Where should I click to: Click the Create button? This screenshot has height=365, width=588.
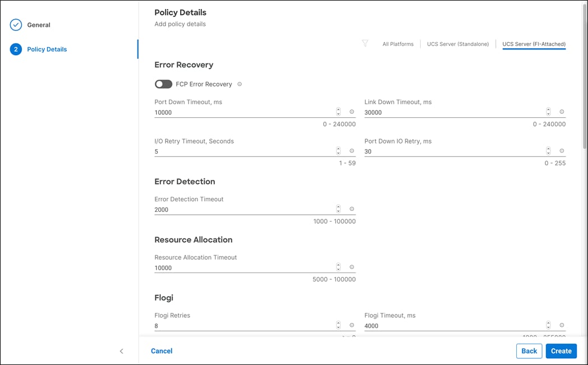561,350
